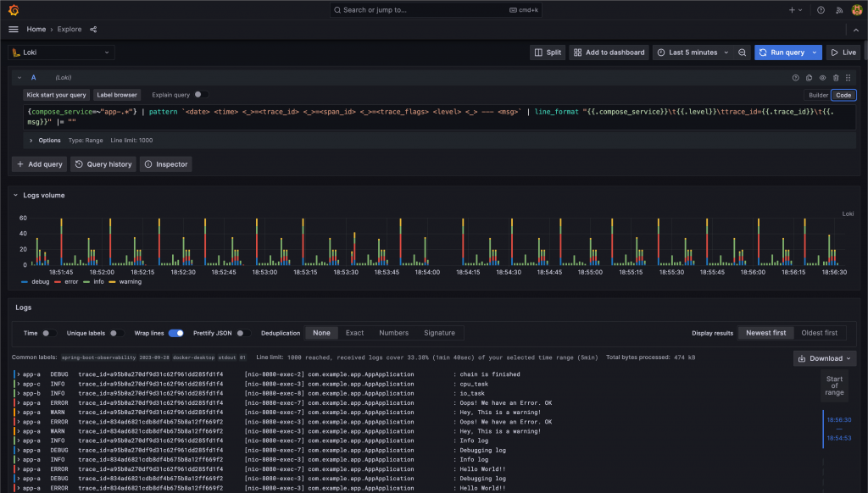Switch to the Code editor mode
This screenshot has height=493, width=868.
pos(843,95)
